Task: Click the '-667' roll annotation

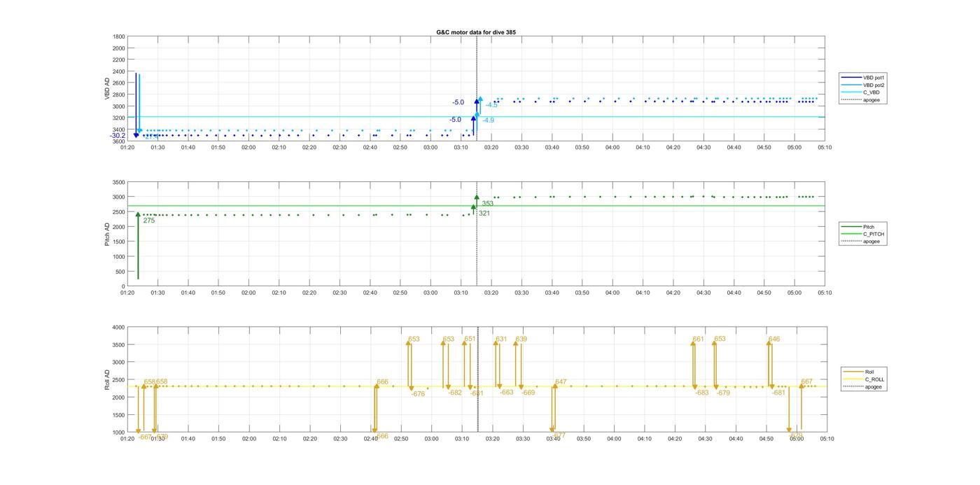Action: tap(145, 437)
